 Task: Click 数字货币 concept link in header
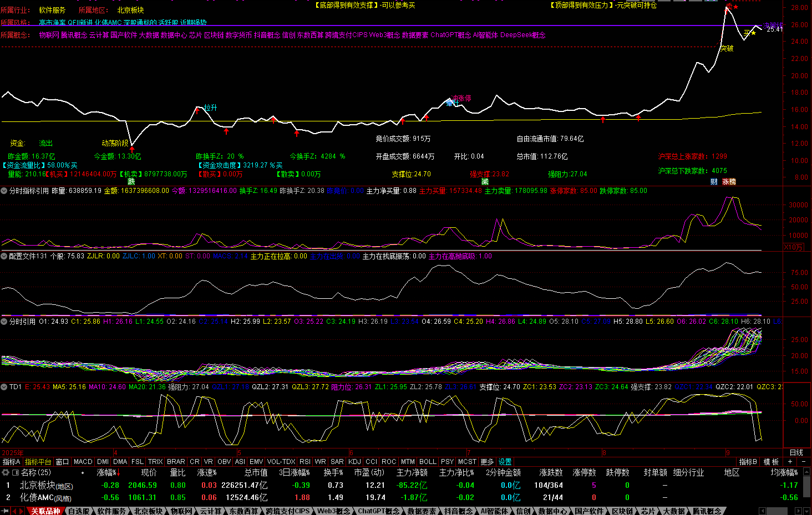238,35
